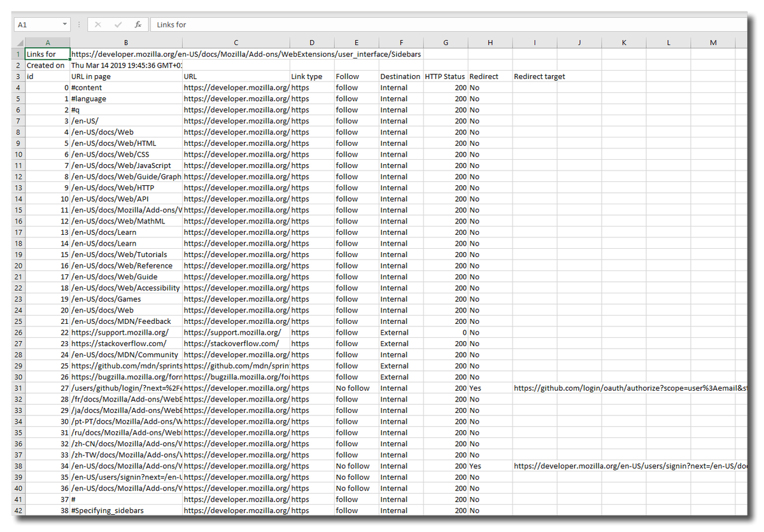Viewport: 764px width, 532px height.
Task: Click the 'Destination' header cell
Action: (x=401, y=76)
